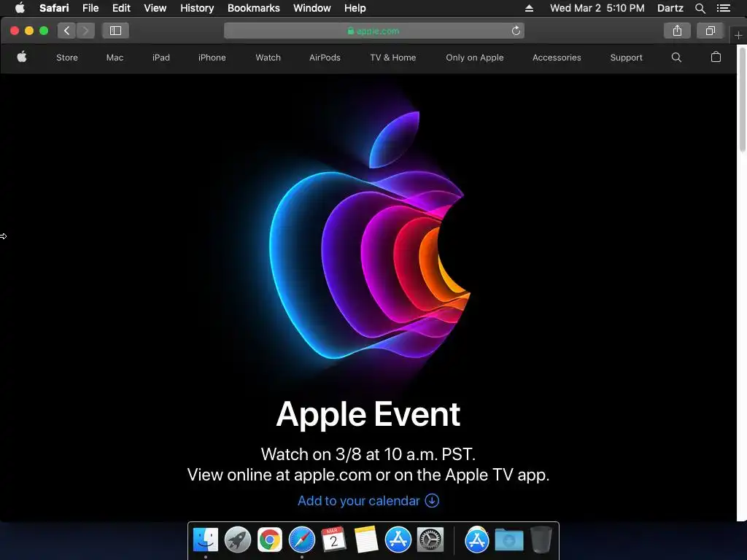This screenshot has height=560, width=747.
Task: Open the History menu
Action: [197, 8]
